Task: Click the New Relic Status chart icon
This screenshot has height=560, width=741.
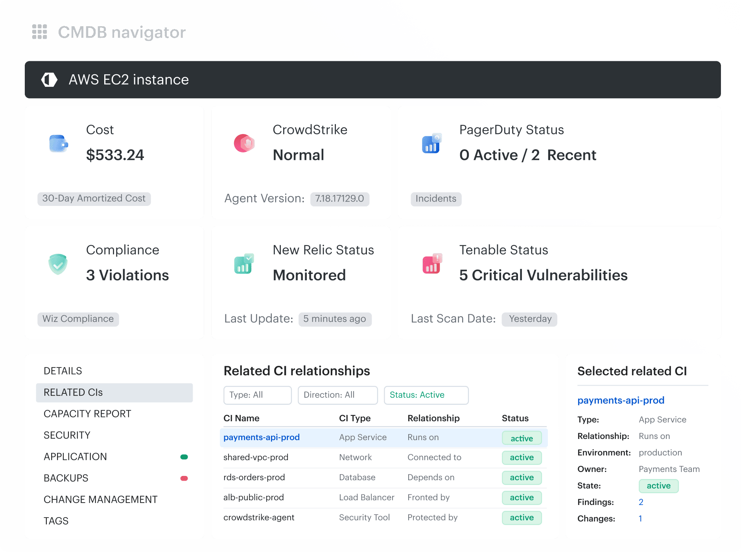Action: [x=244, y=264]
